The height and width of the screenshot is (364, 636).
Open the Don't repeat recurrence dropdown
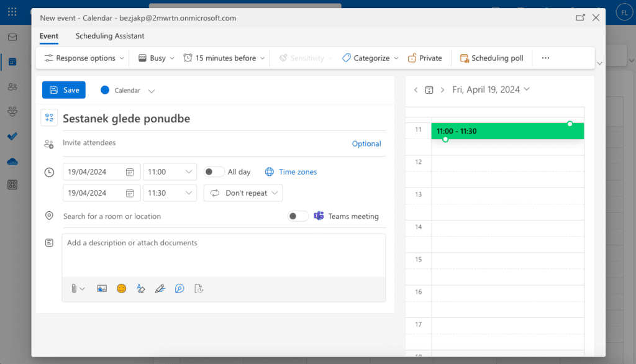[243, 193]
